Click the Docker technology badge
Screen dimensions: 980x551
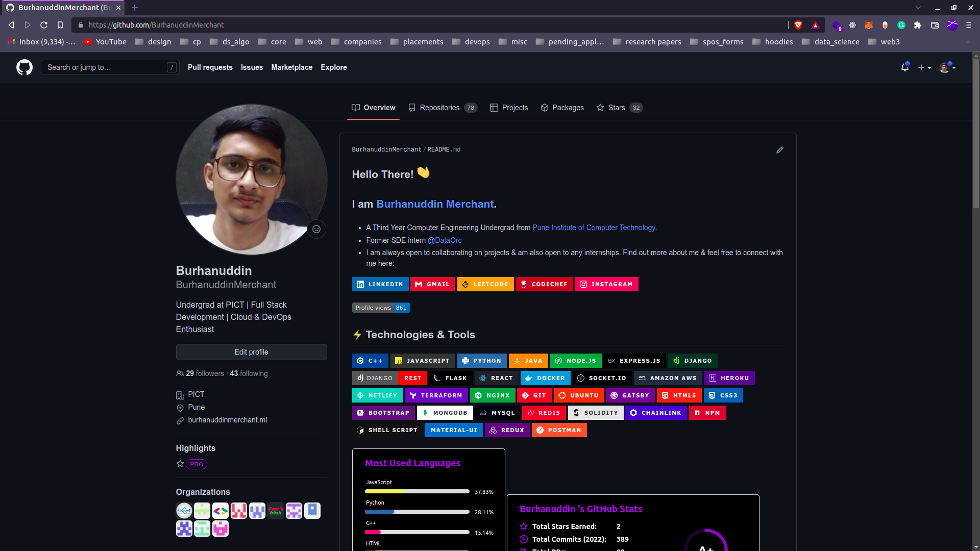(545, 378)
